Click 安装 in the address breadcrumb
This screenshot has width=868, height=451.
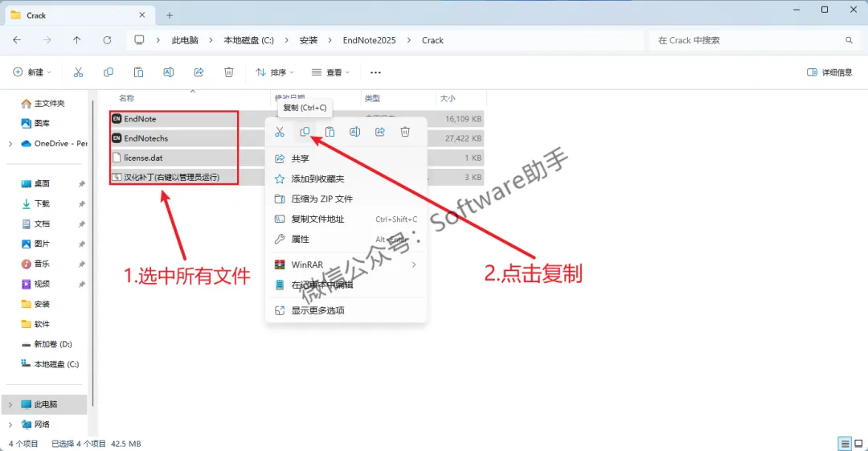(309, 40)
